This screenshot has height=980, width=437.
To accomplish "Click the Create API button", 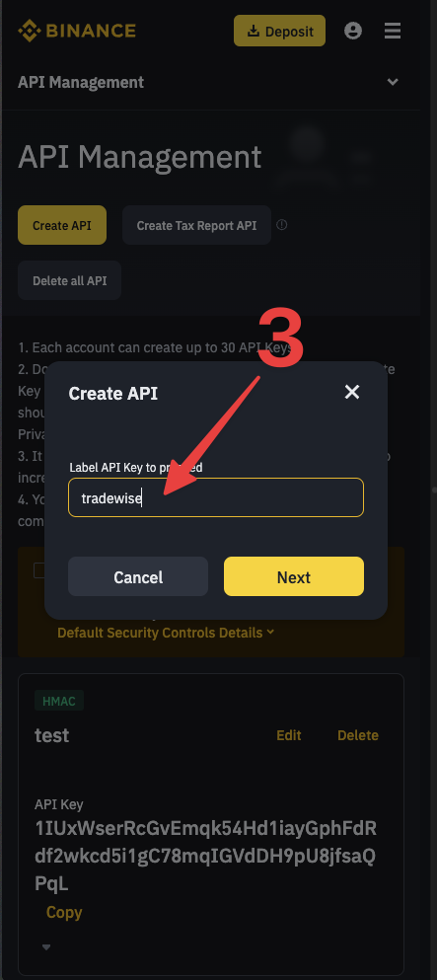I will click(x=62, y=225).
